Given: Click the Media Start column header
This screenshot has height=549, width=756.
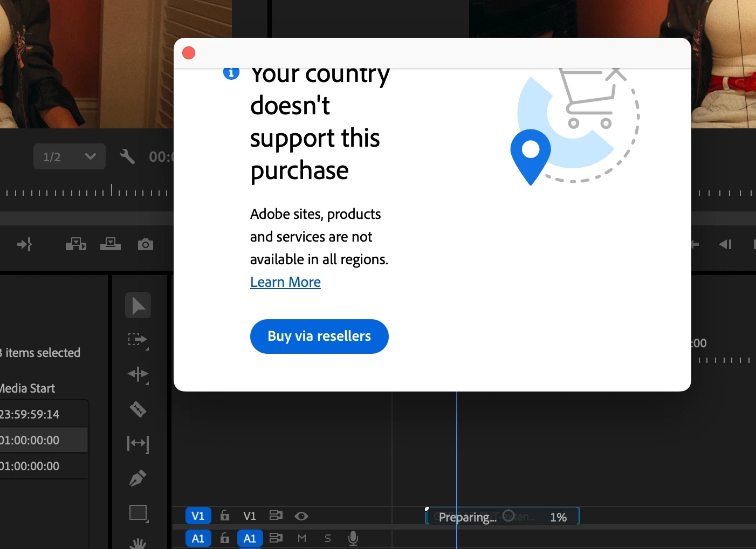Looking at the screenshot, I should pos(28,388).
